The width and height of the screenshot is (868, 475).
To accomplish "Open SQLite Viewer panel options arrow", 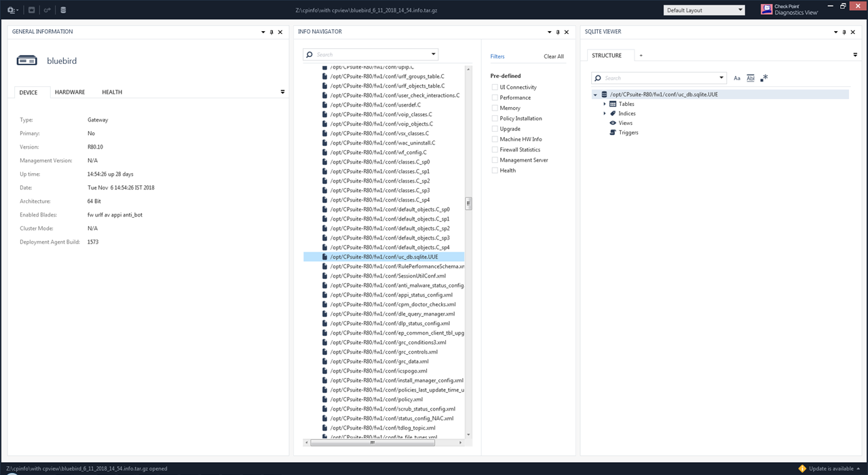I will coord(835,32).
